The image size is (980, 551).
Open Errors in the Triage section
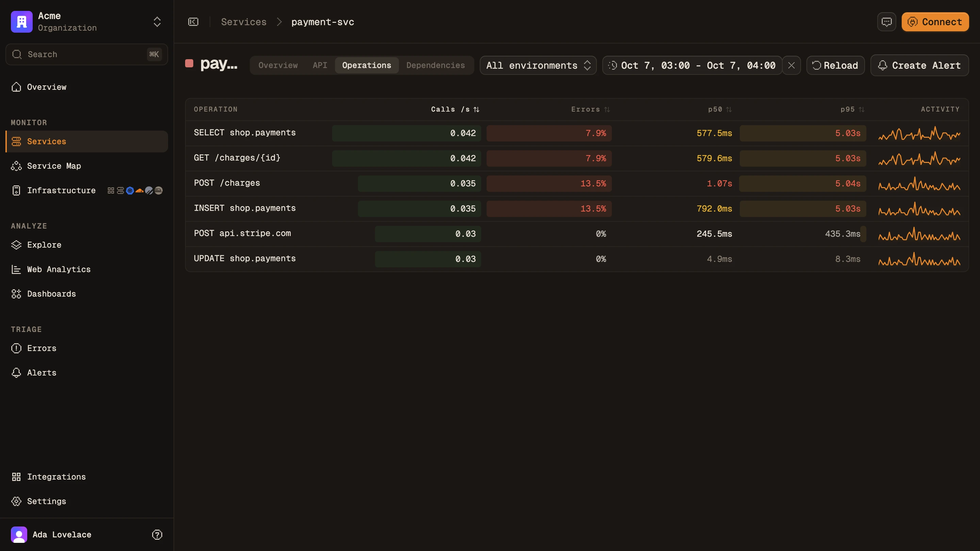(x=87, y=348)
